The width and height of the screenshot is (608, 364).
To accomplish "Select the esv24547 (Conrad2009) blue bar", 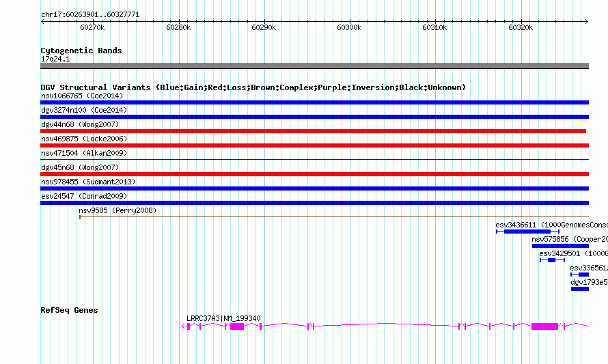I will 314,203.
